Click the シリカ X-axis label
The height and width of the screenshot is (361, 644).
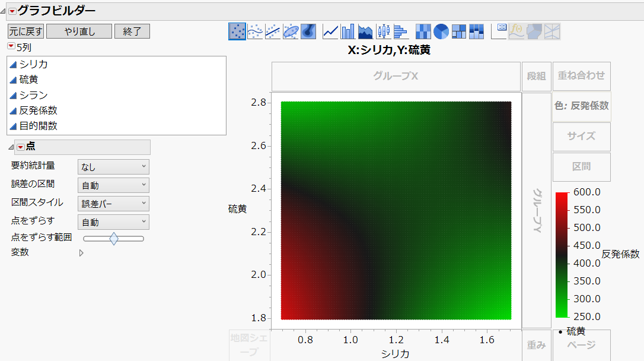(x=395, y=354)
